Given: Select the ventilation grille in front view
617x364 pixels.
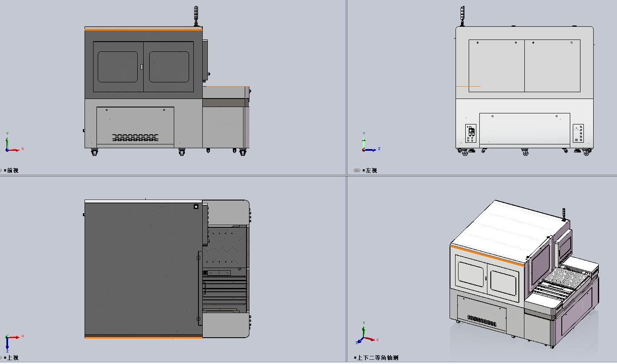Looking at the screenshot, I should pyautogui.click(x=135, y=138).
